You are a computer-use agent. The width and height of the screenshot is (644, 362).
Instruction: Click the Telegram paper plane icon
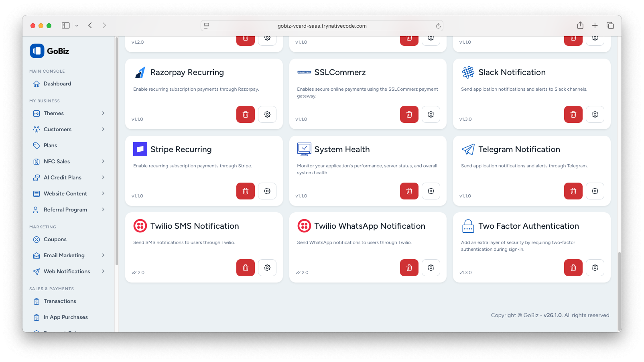click(x=468, y=149)
